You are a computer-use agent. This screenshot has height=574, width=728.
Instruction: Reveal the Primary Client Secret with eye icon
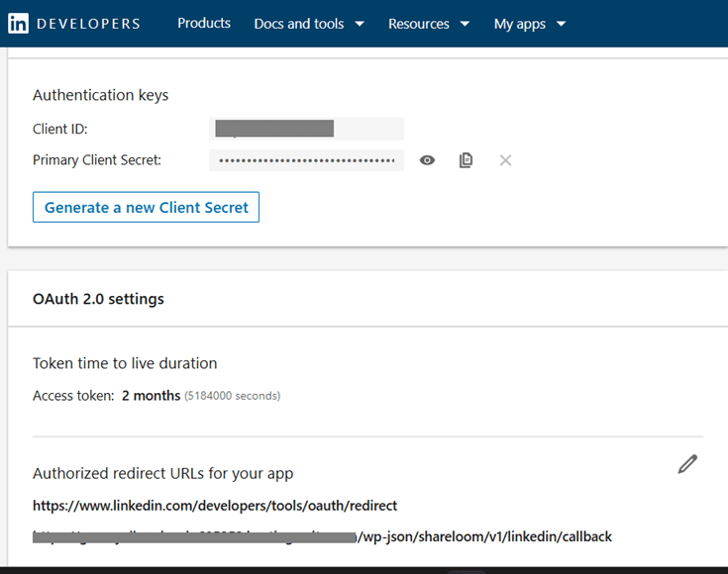tap(427, 160)
